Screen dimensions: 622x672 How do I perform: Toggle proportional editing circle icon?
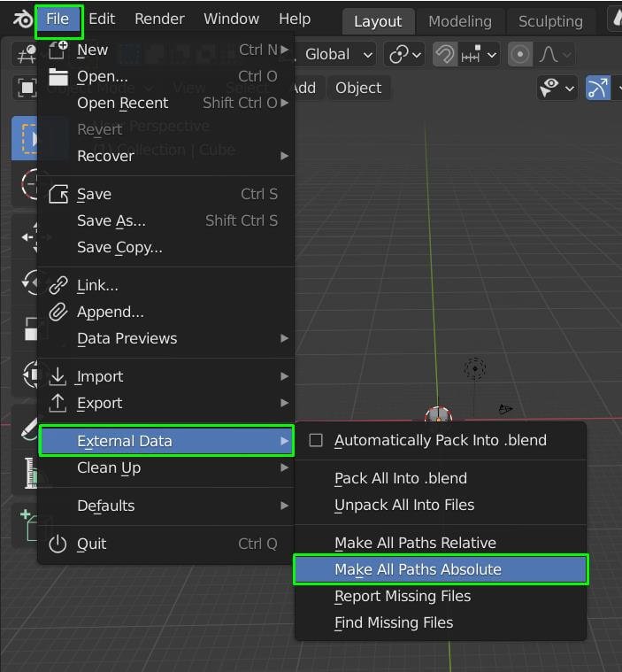click(x=520, y=54)
